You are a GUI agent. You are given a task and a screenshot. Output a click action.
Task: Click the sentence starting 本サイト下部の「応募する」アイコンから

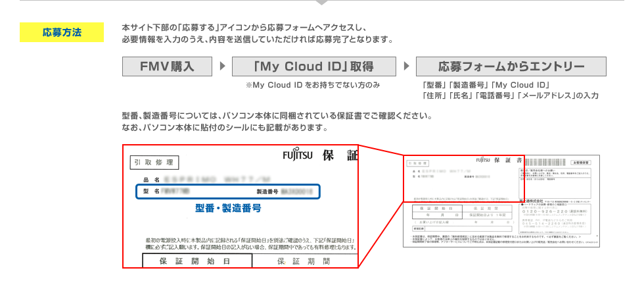click(x=243, y=28)
